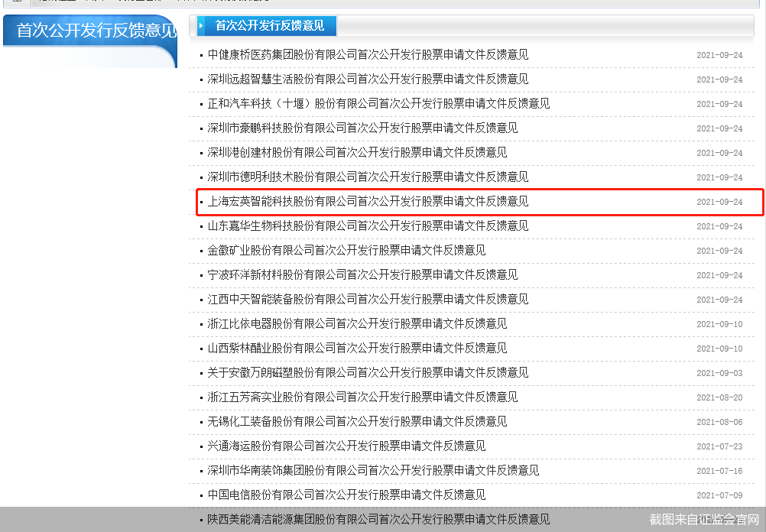
Task: Click the 2021-07-23 date in the 兴通海运 row
Action: point(719,446)
